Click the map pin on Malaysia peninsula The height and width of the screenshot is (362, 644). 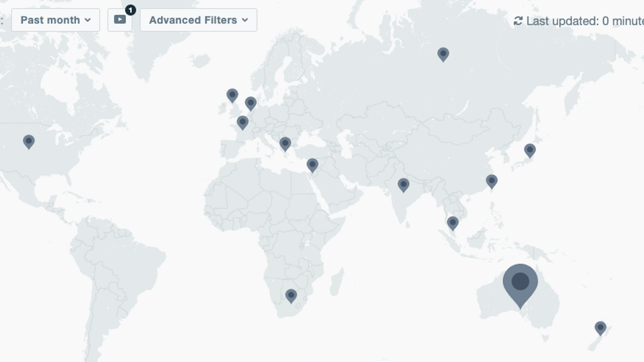[453, 223]
